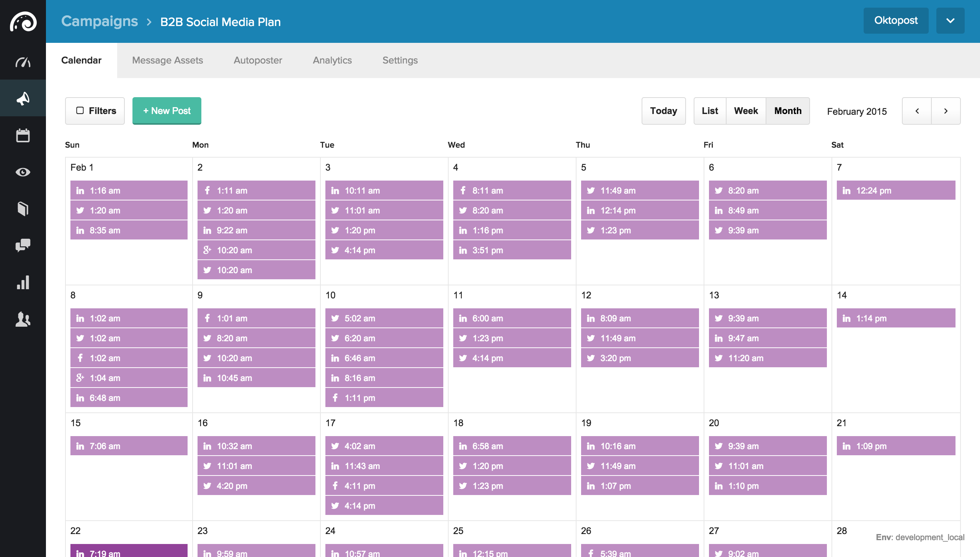Switch calendar to List view
Image resolution: width=980 pixels, height=557 pixels.
[710, 111]
